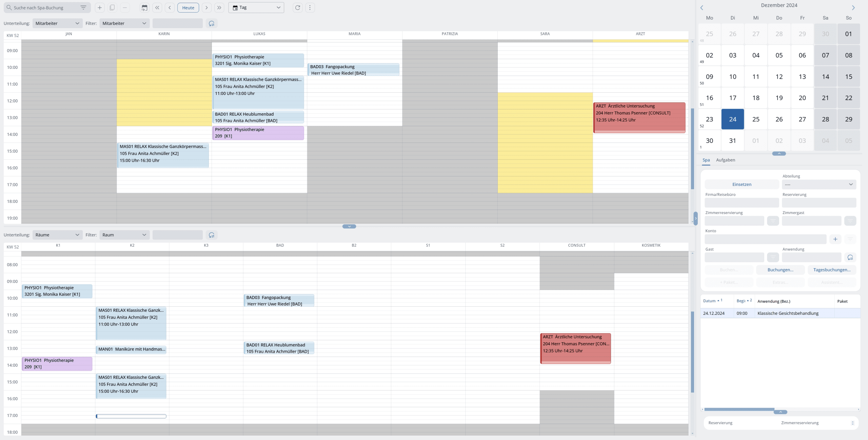The height and width of the screenshot is (440, 868).
Task: Click filter reset icon beside Mitarbeiter filter
Action: 212,23
